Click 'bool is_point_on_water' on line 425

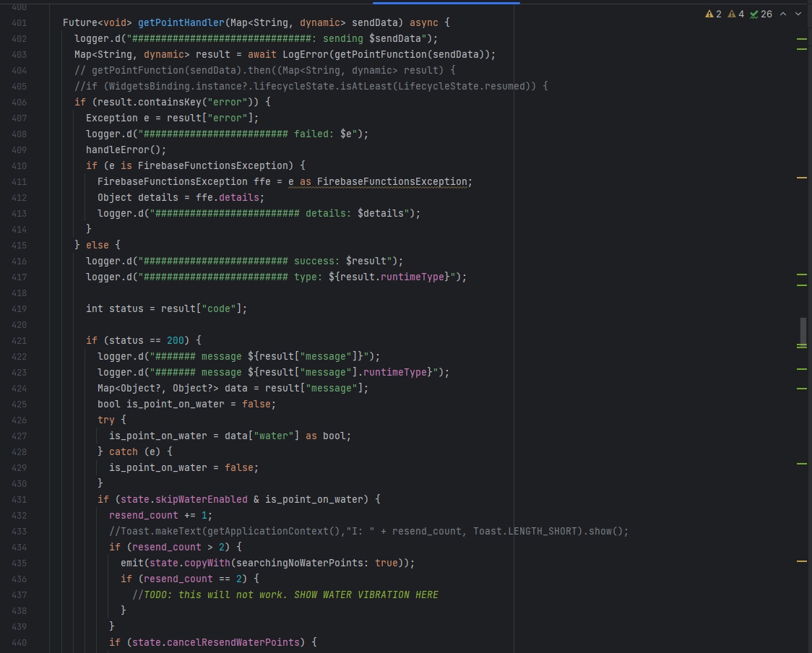(x=160, y=404)
